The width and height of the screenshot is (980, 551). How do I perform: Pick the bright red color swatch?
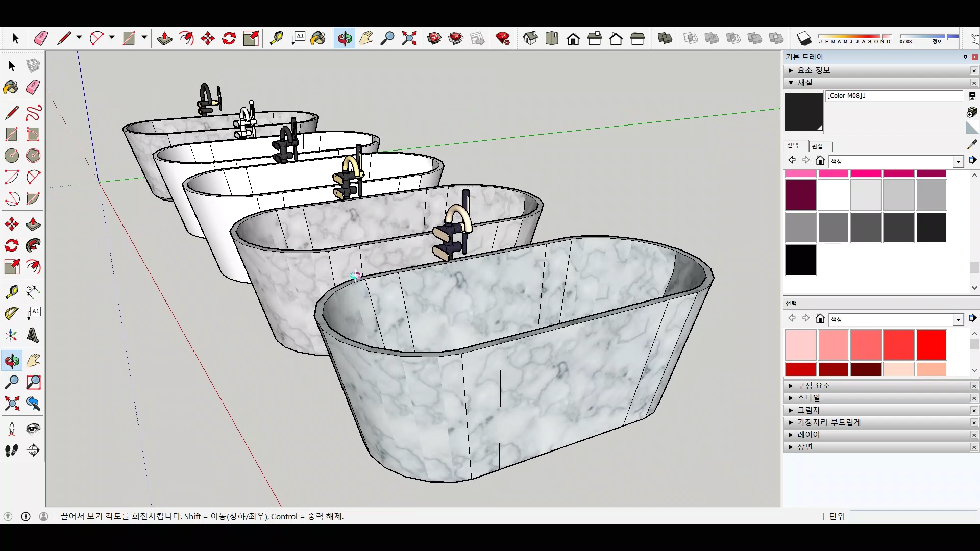931,345
